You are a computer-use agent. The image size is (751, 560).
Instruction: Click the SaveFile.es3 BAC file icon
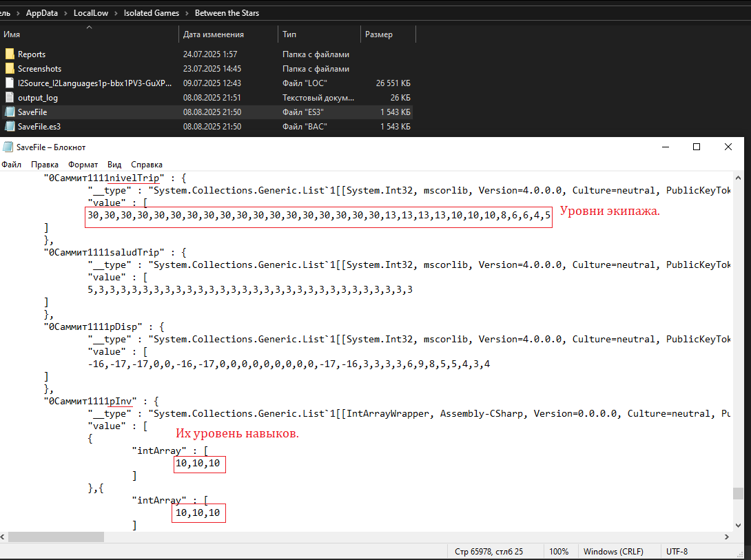[10, 127]
